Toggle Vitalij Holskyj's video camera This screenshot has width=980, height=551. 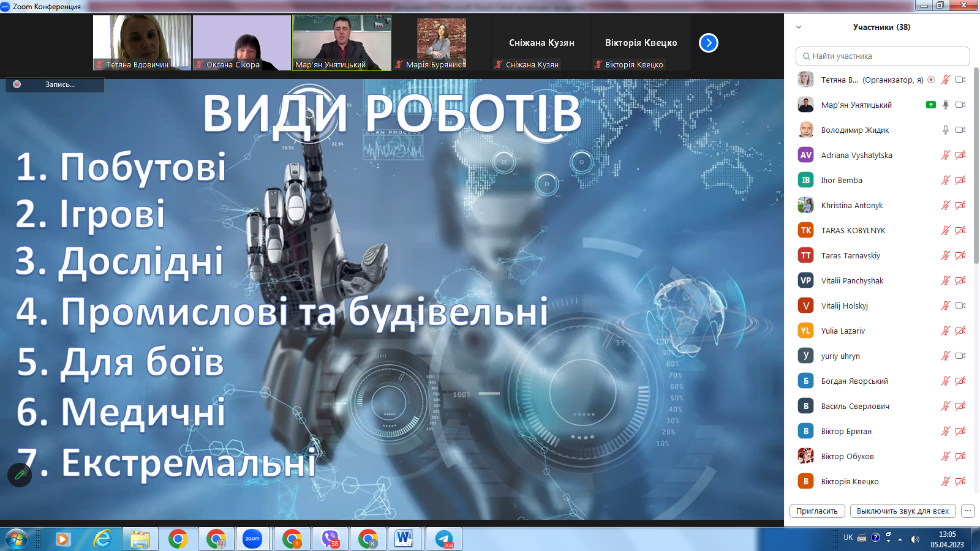click(960, 305)
